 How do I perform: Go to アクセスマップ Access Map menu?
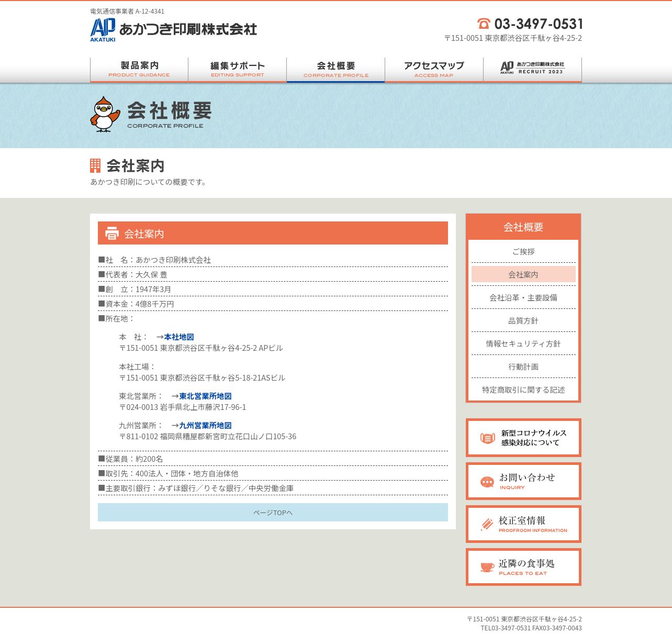[x=434, y=70]
